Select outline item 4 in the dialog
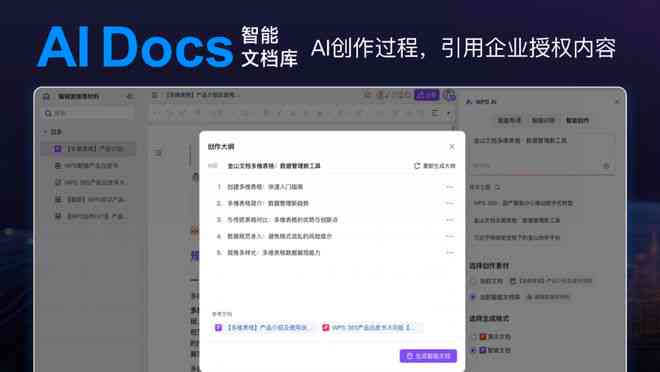Screen dimensions: 660x372 (x=279, y=236)
